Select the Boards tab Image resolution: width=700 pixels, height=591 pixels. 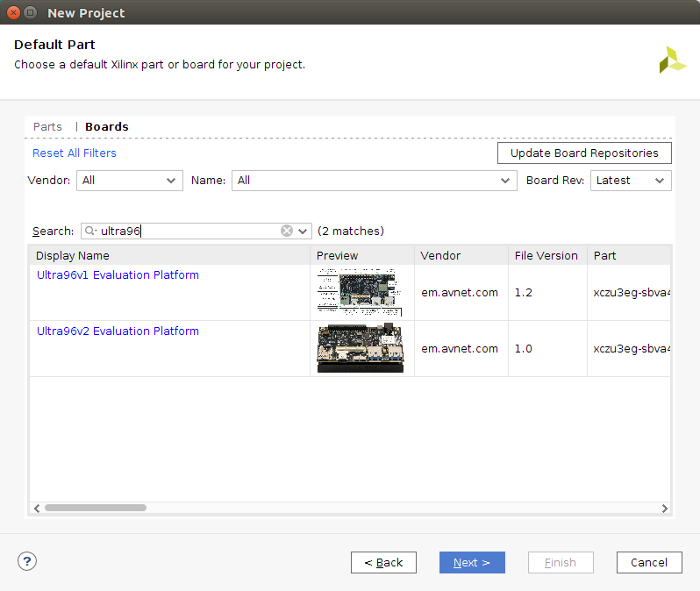coord(107,126)
